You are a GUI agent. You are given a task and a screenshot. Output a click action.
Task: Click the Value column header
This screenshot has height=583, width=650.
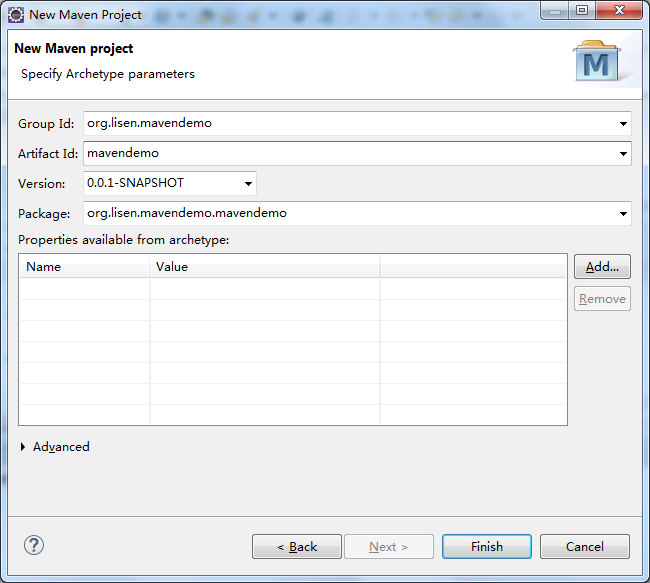(x=265, y=267)
